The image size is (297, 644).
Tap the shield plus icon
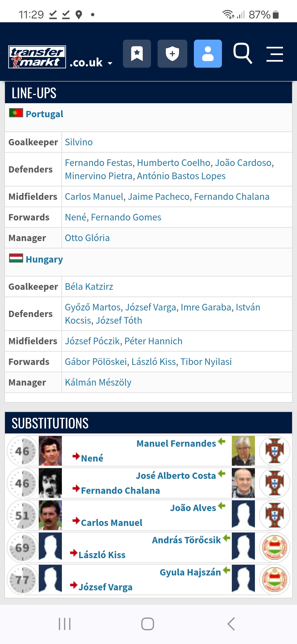click(172, 54)
